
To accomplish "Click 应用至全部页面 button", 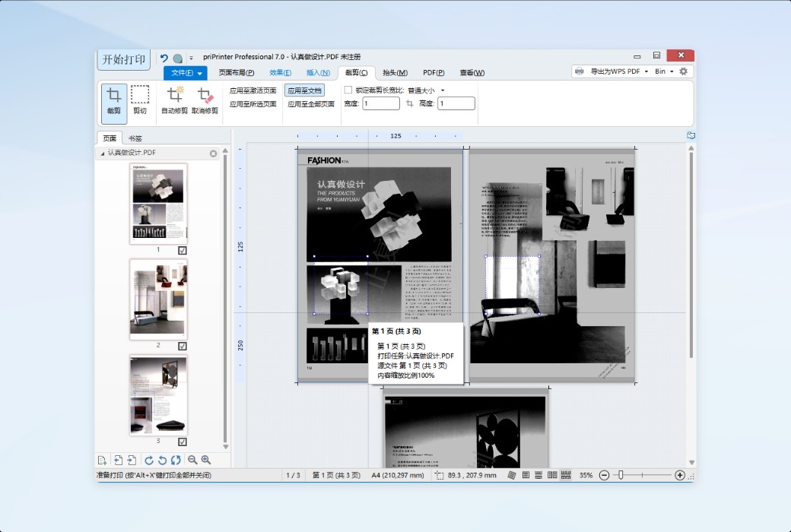I will pyautogui.click(x=311, y=104).
